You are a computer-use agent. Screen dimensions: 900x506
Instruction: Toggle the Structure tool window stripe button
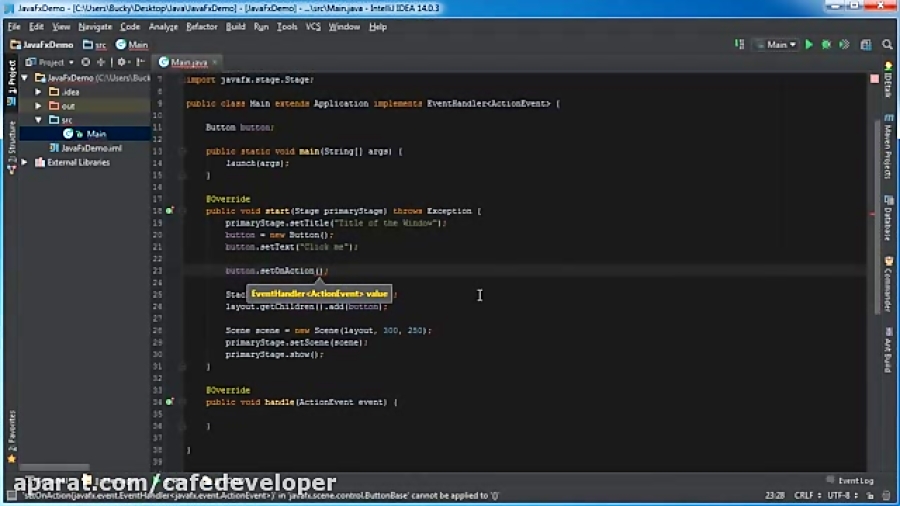click(11, 147)
